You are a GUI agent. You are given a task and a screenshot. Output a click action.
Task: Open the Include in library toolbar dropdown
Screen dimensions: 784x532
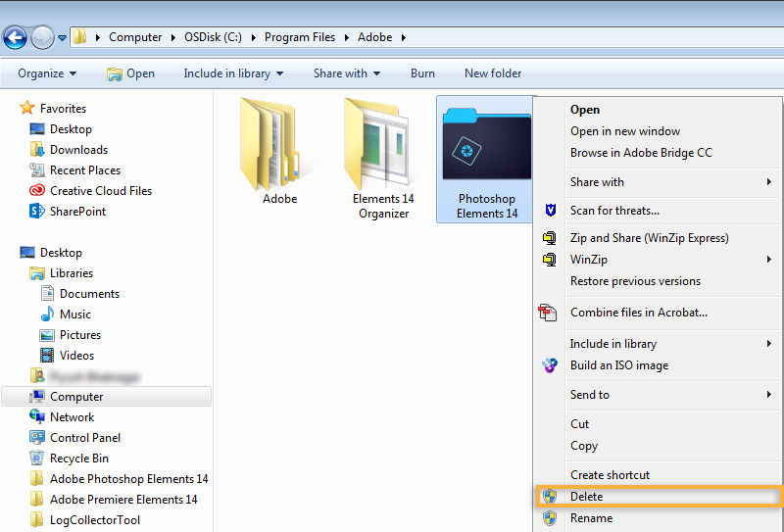(x=233, y=73)
